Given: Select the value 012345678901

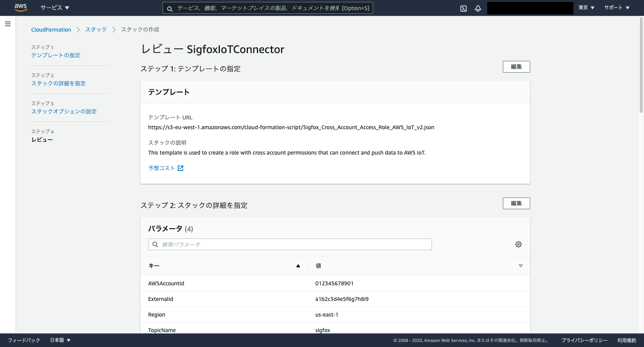Looking at the screenshot, I should point(334,283).
